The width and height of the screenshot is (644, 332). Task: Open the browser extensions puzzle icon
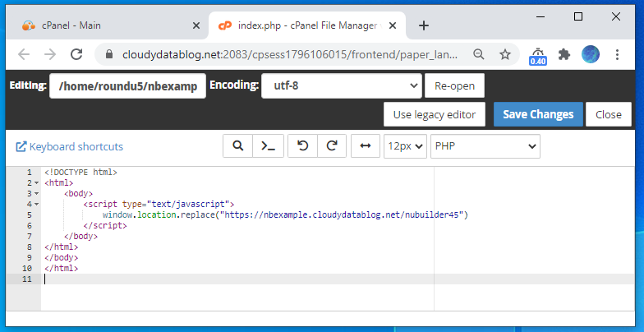564,54
